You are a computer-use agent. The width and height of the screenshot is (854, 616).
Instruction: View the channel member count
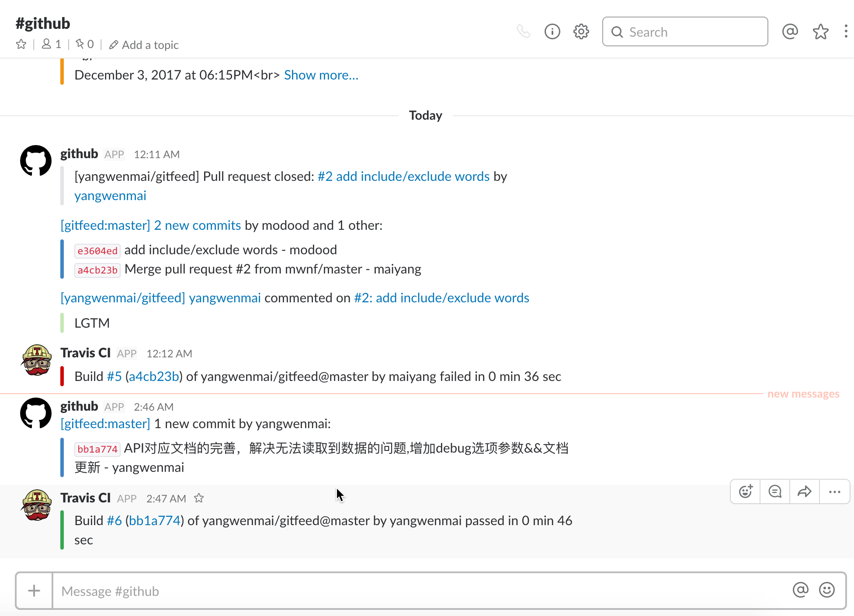[x=52, y=45]
